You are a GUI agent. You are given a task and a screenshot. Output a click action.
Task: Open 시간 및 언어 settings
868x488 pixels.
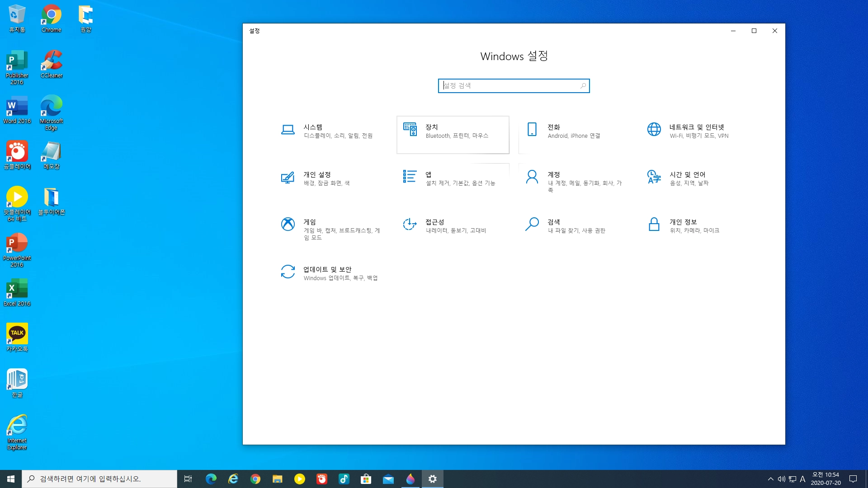click(687, 178)
